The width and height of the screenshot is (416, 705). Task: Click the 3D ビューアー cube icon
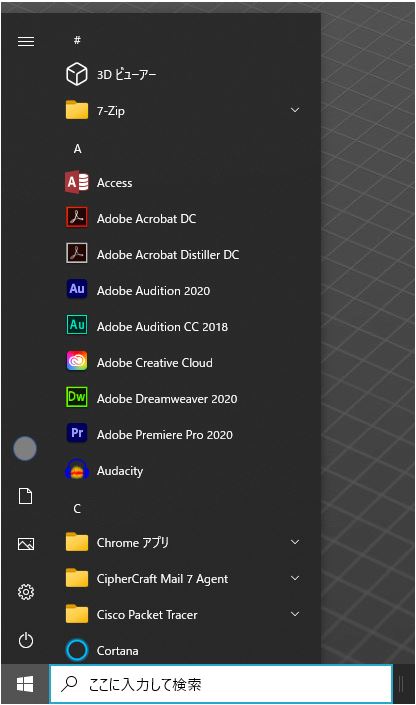coord(76,74)
